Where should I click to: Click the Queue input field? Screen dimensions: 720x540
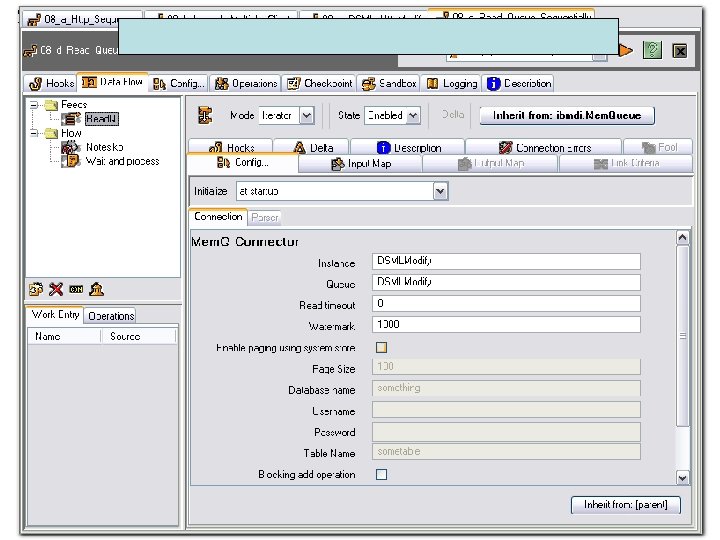[506, 282]
